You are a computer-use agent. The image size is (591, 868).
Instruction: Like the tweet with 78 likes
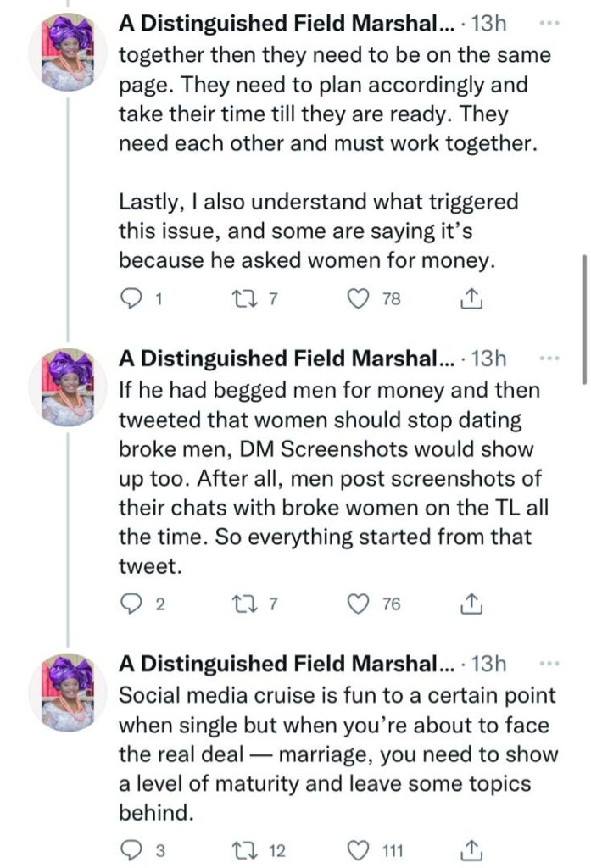click(x=361, y=298)
